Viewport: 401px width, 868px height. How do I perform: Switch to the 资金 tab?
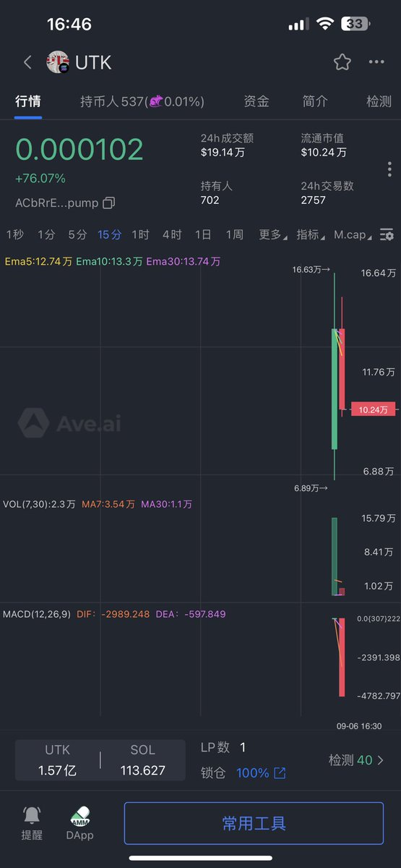[256, 101]
